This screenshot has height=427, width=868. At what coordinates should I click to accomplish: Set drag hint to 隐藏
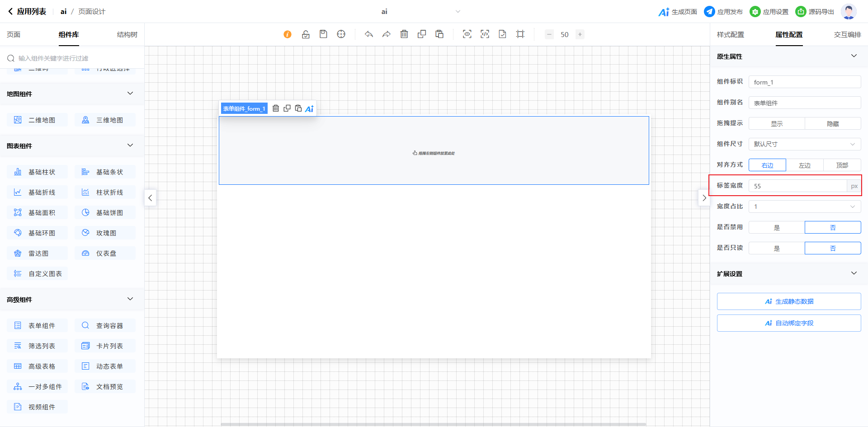tap(832, 123)
